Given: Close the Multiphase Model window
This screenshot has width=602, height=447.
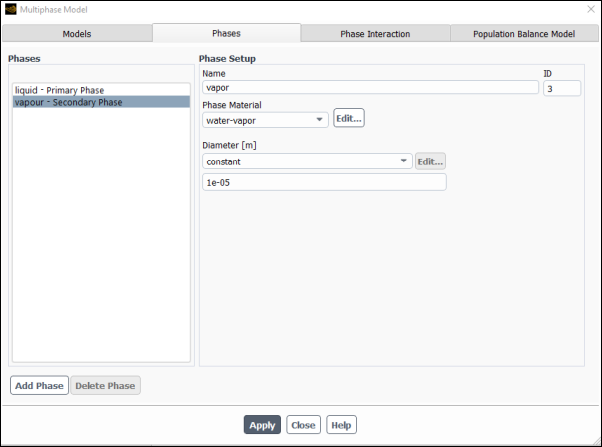Looking at the screenshot, I should pos(591,9).
